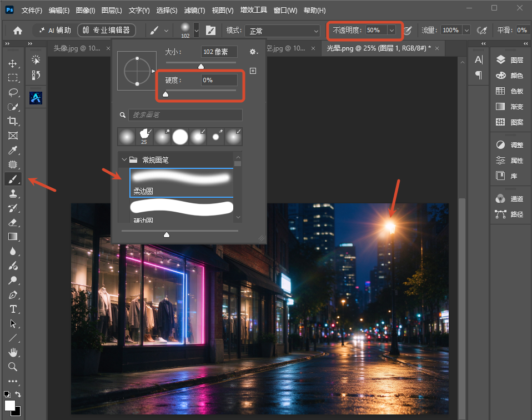This screenshot has width=532, height=420.
Task: Enable airbrush-style build-up effect
Action: tap(481, 31)
